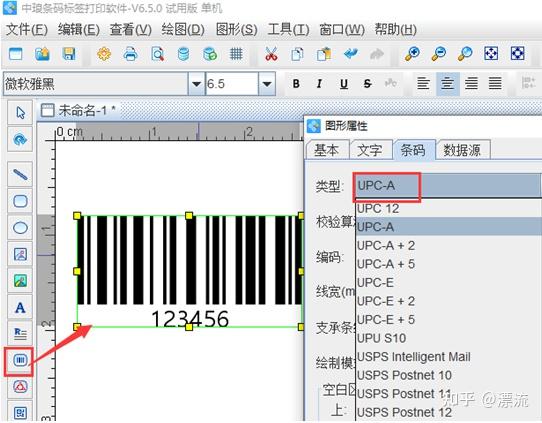
Task: Select the barcode drawing tool
Action: point(20,360)
